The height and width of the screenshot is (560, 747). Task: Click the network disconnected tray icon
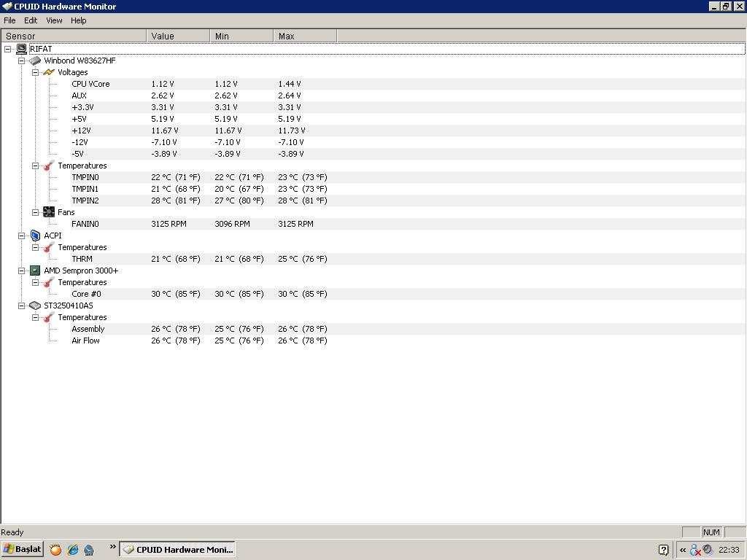[x=695, y=550]
